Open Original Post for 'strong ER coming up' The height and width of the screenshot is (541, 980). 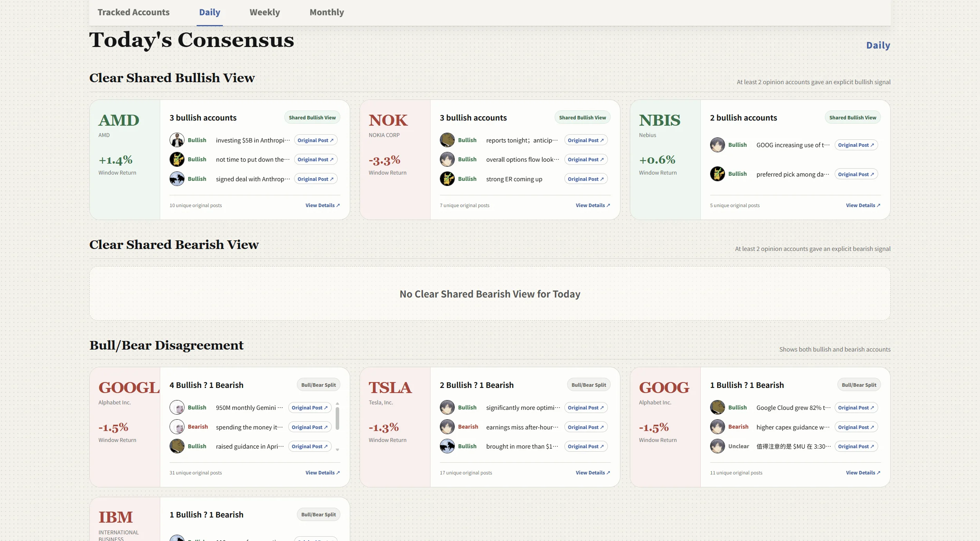586,179
